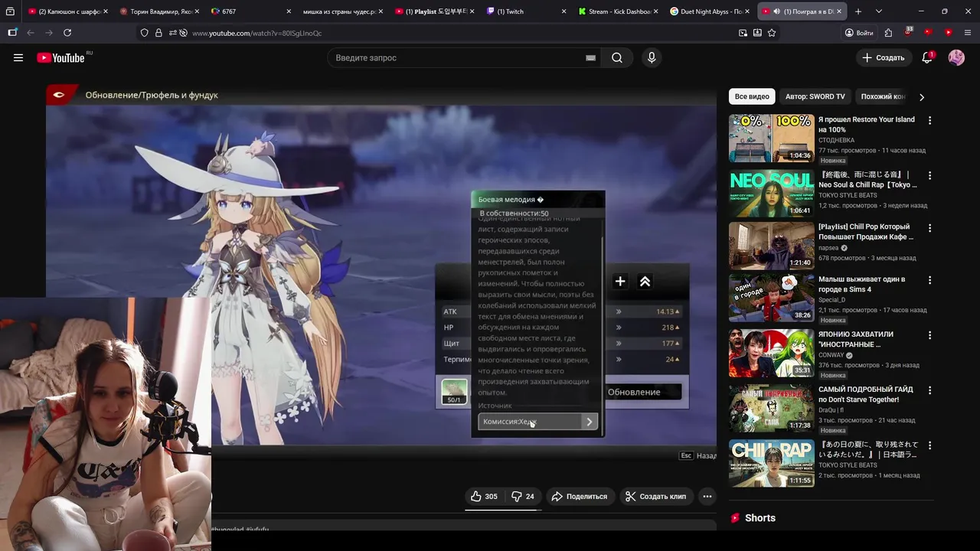Switch to the Duet Night Abyss tab
Image resolution: width=980 pixels, height=551 pixels.
[x=710, y=11]
